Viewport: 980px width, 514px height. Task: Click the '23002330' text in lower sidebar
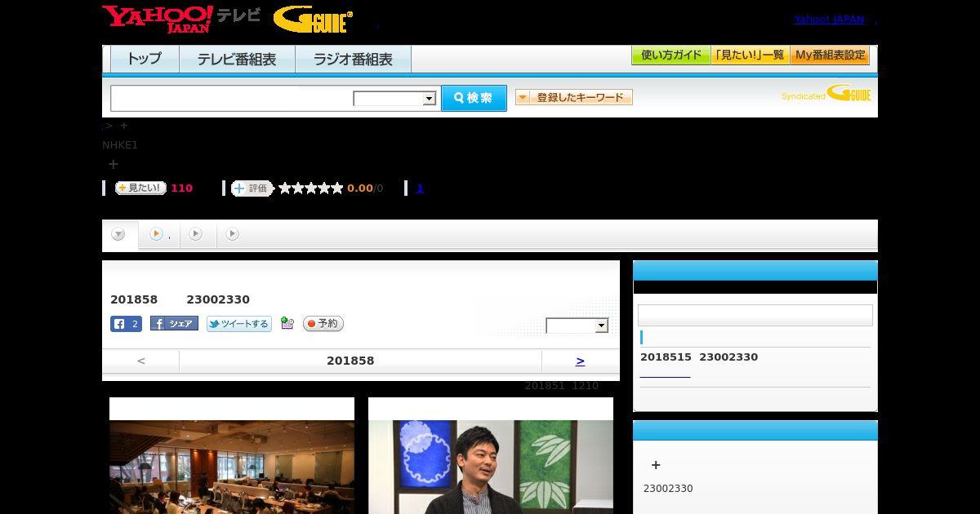click(x=668, y=489)
